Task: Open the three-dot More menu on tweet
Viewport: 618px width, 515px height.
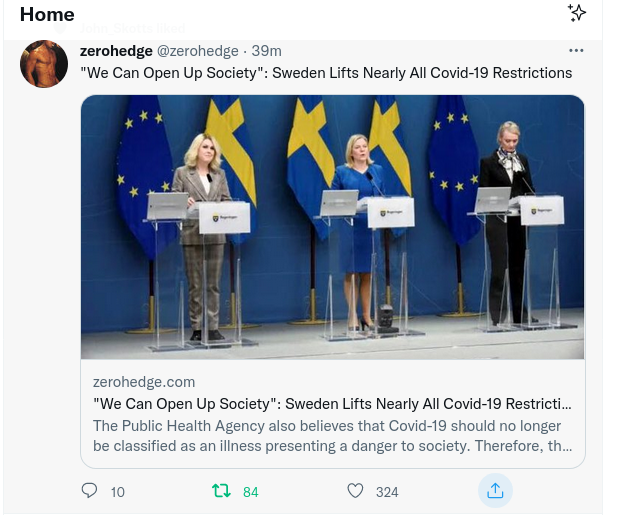Action: coord(575,51)
